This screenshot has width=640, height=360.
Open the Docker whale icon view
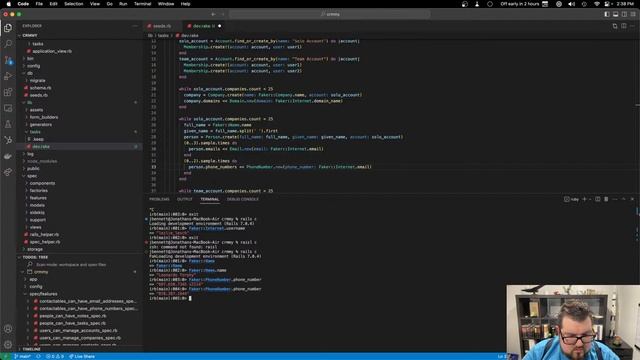[8, 156]
